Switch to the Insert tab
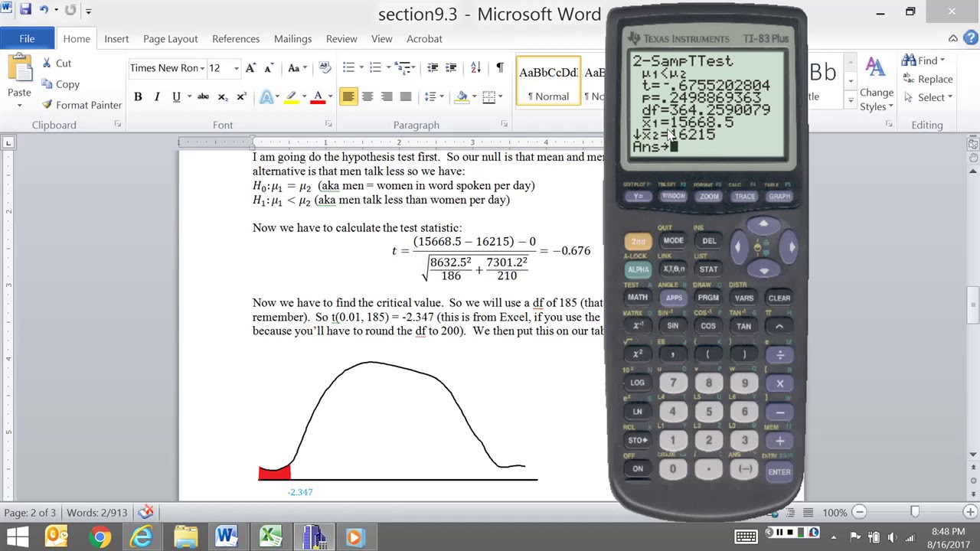Screen dimensions: 980x551 click(x=116, y=38)
